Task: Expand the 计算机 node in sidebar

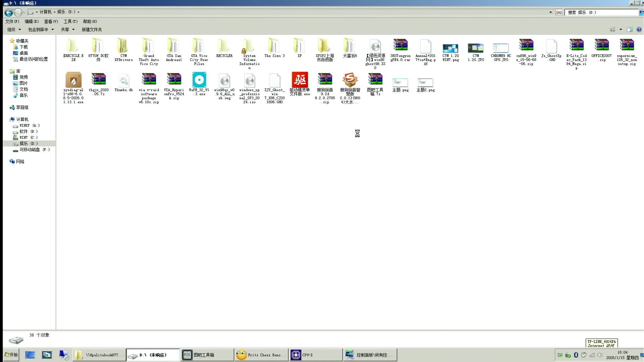Action: (x=10, y=119)
